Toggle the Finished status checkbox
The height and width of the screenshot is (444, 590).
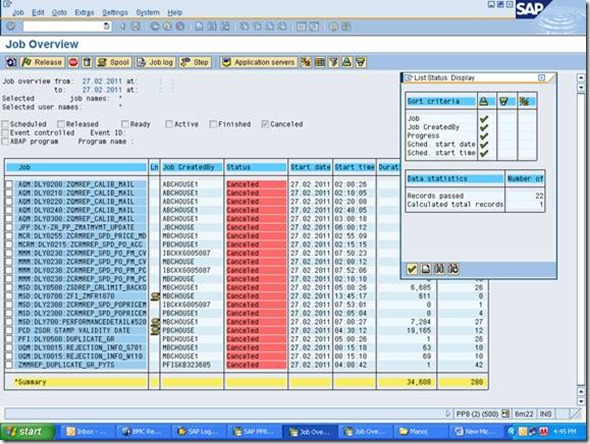coord(213,124)
